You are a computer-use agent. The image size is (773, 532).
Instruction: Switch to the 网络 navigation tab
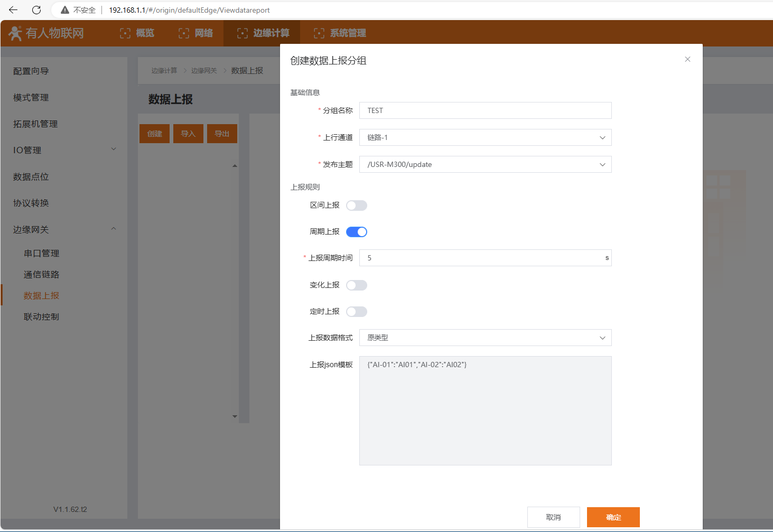click(196, 33)
